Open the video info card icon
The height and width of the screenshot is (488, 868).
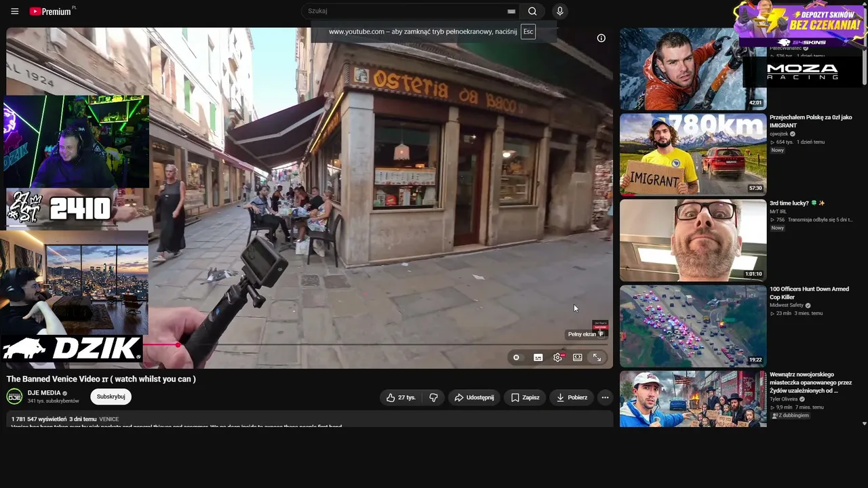[601, 38]
